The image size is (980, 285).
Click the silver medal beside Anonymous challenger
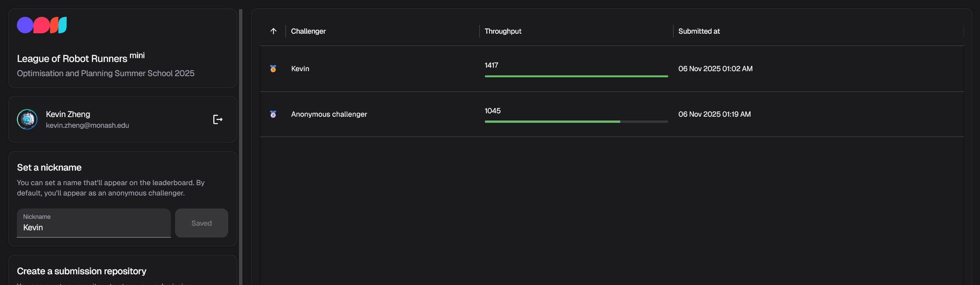273,114
